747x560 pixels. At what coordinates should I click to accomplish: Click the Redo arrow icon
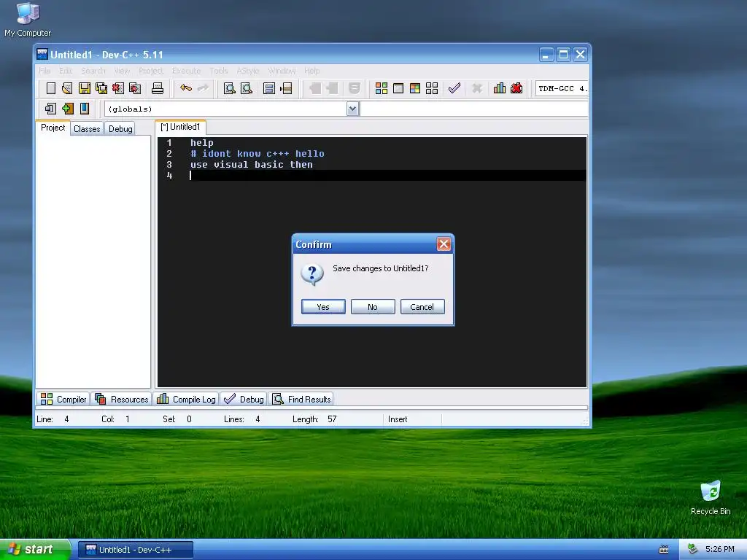(203, 88)
